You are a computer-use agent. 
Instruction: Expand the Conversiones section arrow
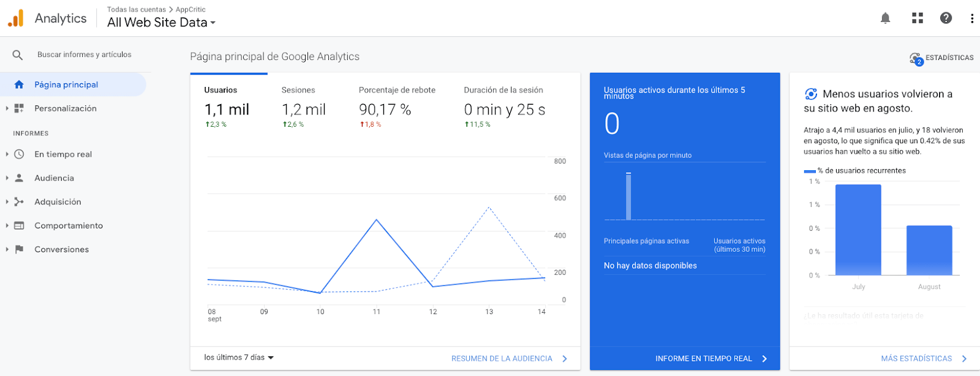(x=7, y=249)
